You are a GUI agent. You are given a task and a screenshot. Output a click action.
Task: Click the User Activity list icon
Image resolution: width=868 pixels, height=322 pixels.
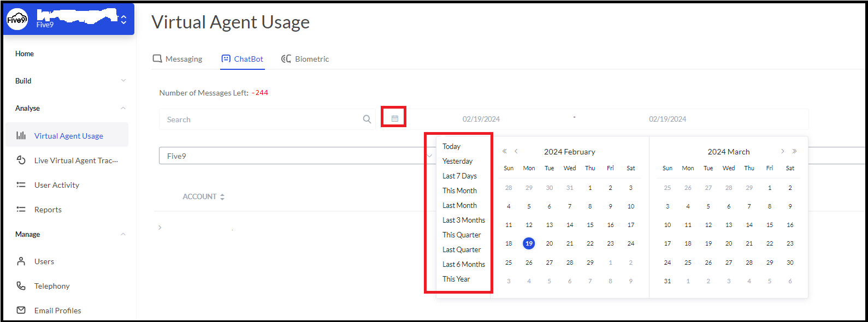click(x=21, y=184)
